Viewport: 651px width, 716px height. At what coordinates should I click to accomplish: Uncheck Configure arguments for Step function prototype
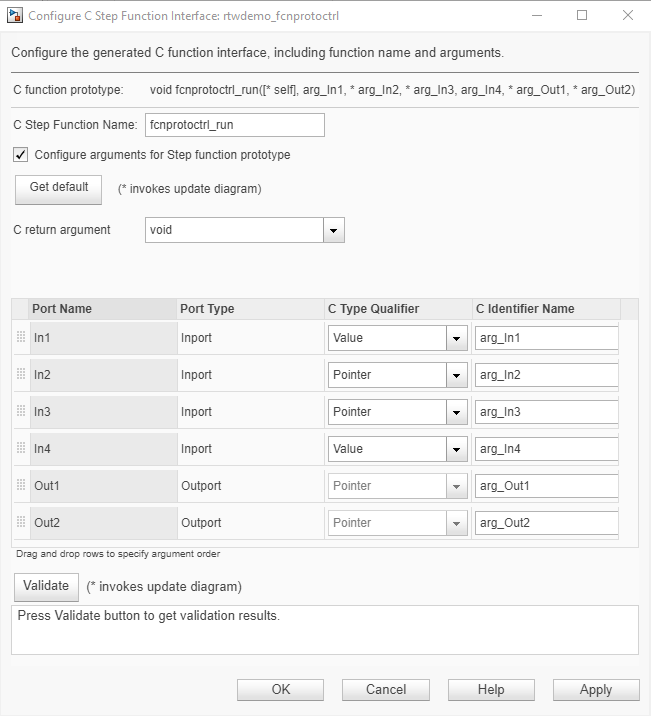point(21,155)
